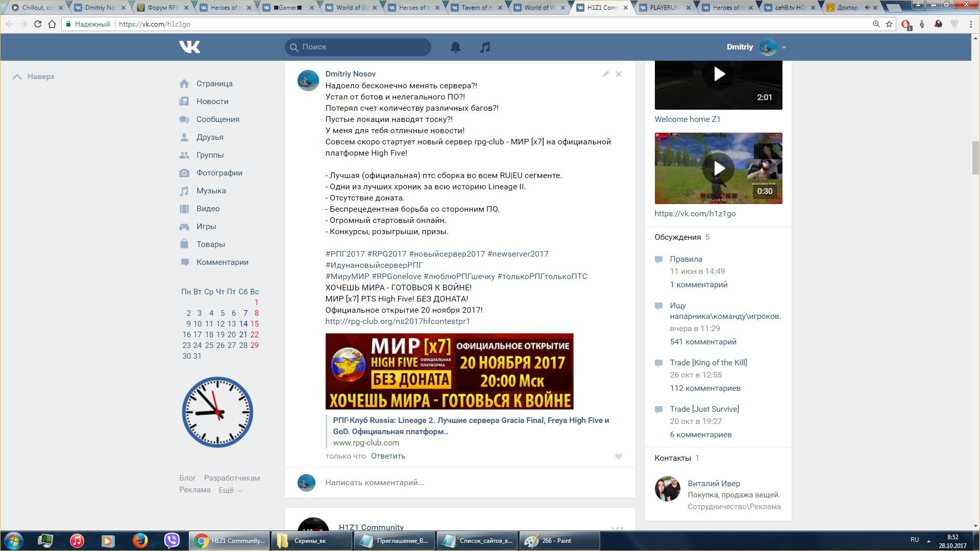Open notifications bell icon

coord(455,47)
